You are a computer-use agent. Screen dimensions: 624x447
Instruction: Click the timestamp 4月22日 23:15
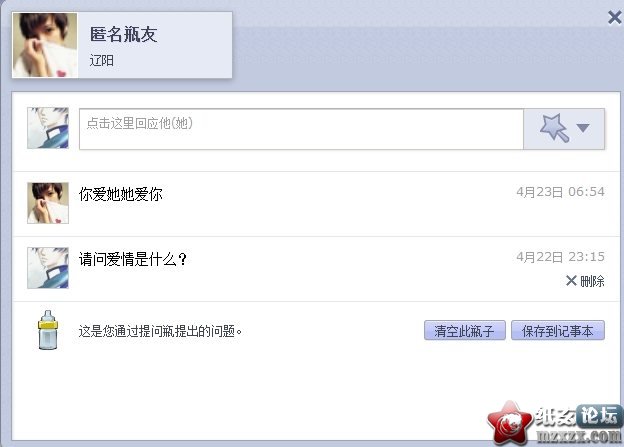pyautogui.click(x=560, y=257)
